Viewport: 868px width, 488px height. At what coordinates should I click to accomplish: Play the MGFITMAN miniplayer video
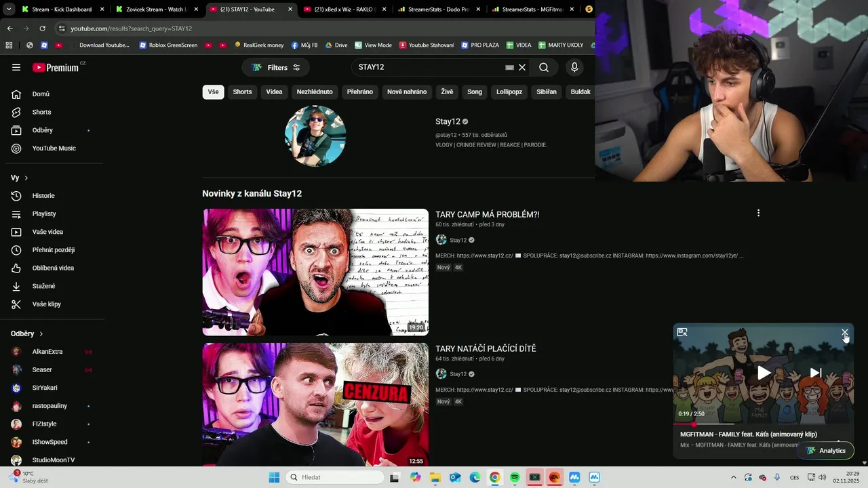coord(764,373)
